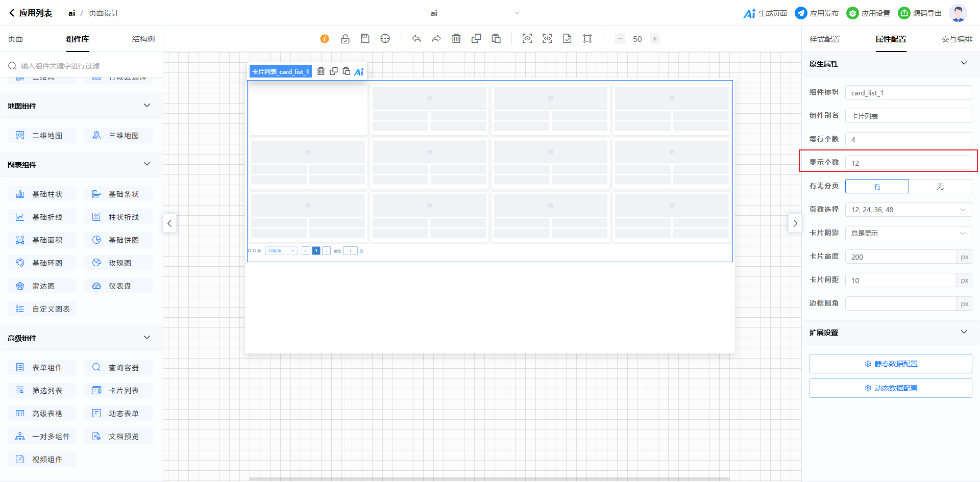980x482 pixels.
Task: Click the trash delete icon in the top toolbar
Action: 456,39
